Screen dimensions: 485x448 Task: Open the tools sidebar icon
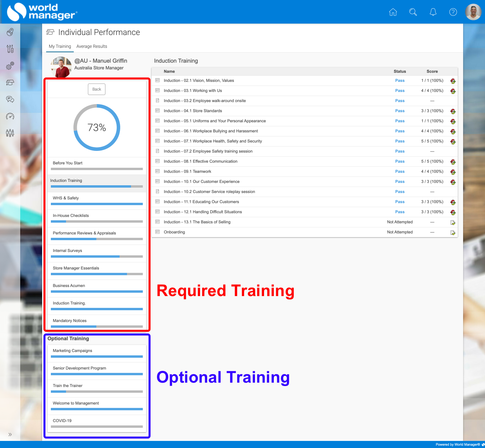coord(10,49)
